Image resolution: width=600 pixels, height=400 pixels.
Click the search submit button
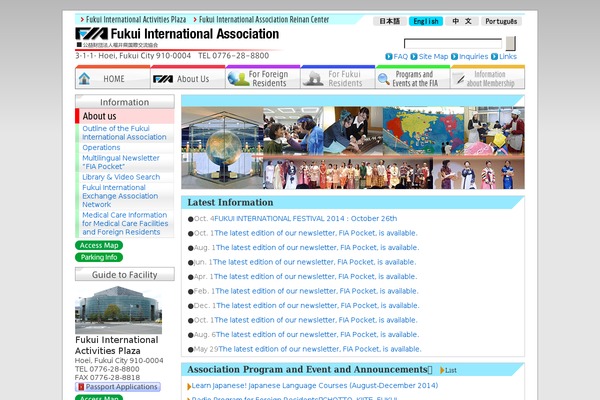point(511,43)
